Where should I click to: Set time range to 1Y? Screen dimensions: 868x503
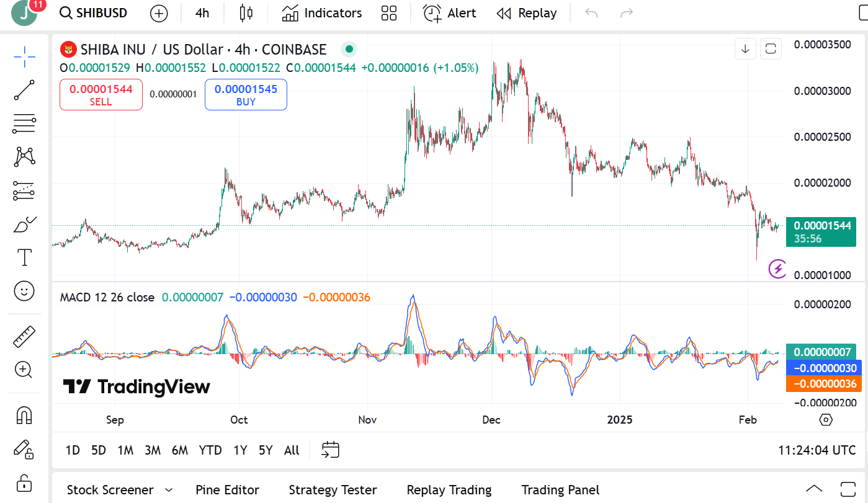coord(240,450)
